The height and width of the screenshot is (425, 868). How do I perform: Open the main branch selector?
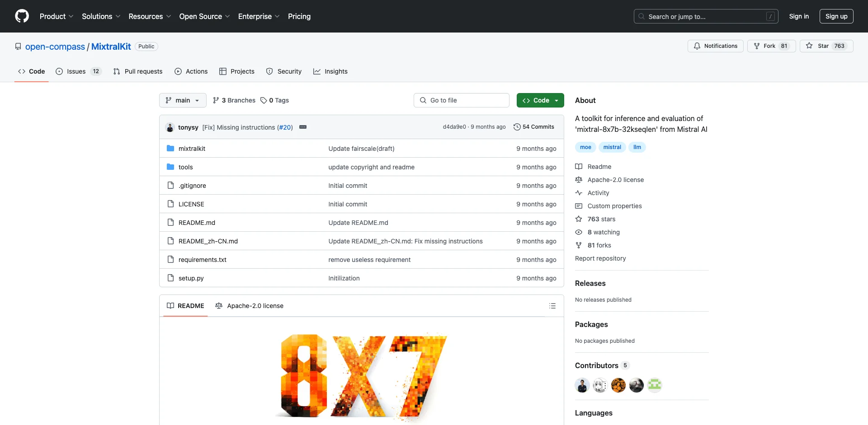[183, 100]
